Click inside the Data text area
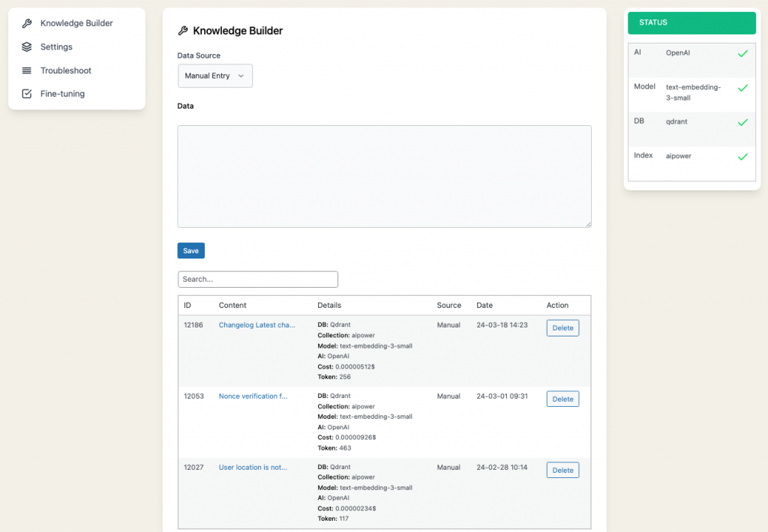Viewport: 768px width, 532px height. (384, 176)
